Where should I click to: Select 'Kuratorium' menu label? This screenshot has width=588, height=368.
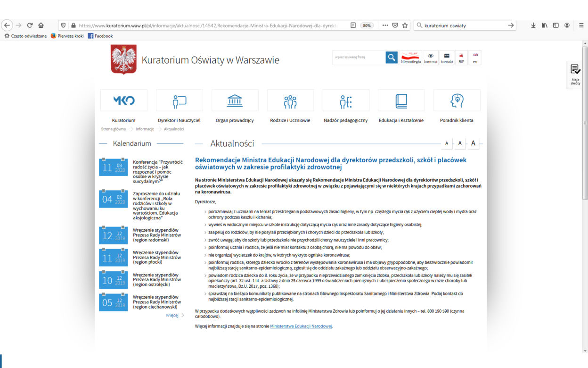coord(124,120)
